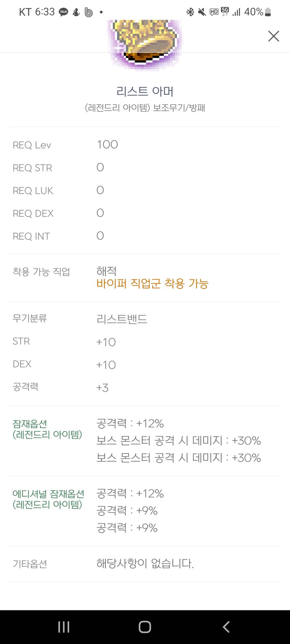Tap the muted sound status icon

point(202,12)
